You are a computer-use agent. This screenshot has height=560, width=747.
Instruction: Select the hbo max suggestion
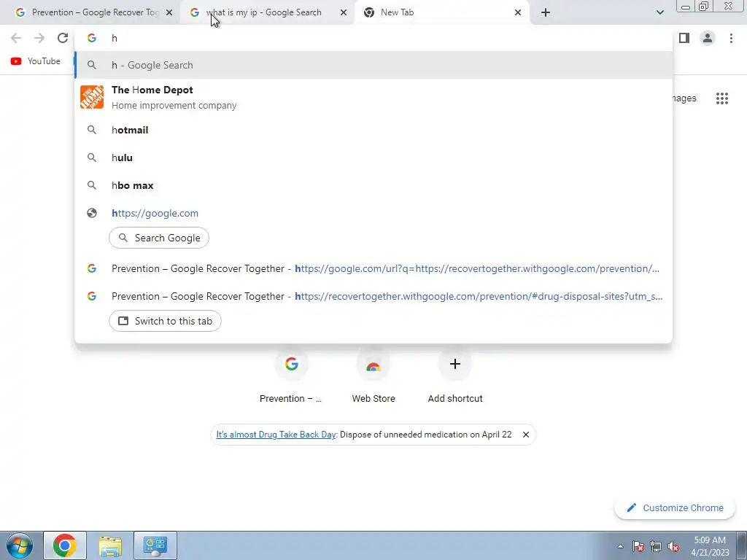(x=373, y=185)
